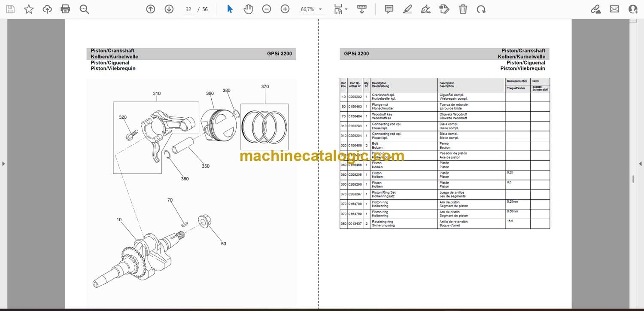Click part number 0208292 in the table

coord(355,97)
